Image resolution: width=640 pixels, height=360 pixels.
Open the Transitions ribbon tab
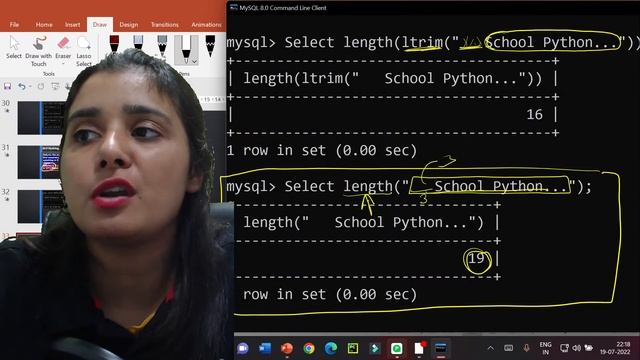pyautogui.click(x=164, y=24)
